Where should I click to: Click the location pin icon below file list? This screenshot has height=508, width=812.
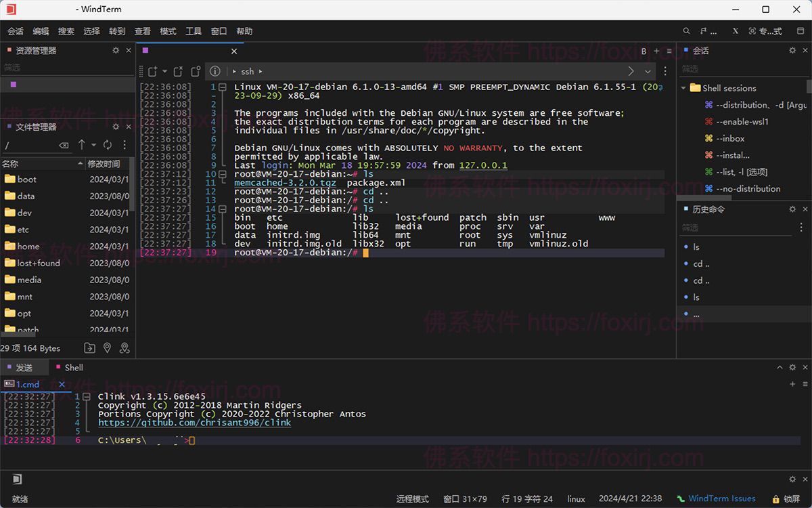click(x=107, y=347)
